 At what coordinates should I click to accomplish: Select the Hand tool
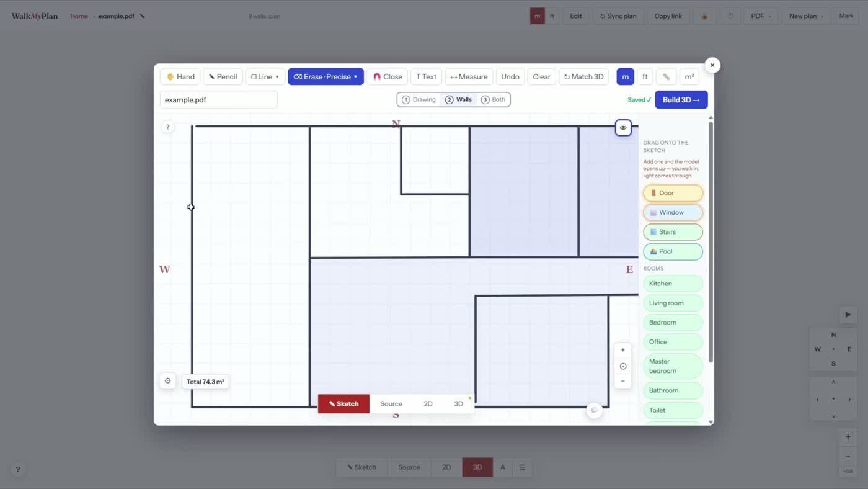180,77
